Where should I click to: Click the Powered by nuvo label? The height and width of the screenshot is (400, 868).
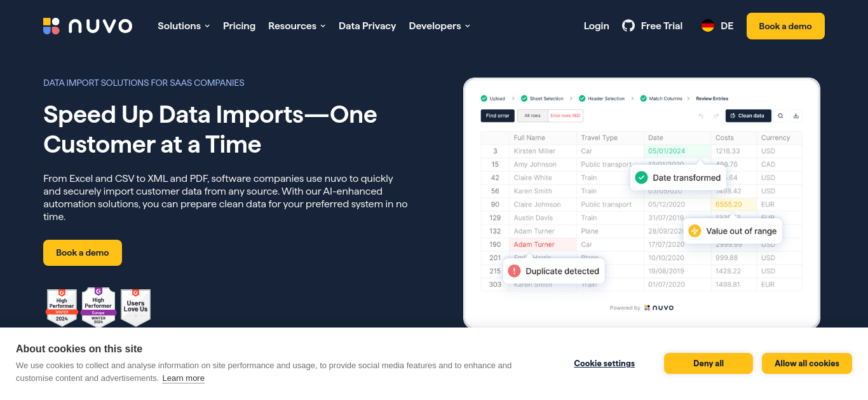click(641, 308)
